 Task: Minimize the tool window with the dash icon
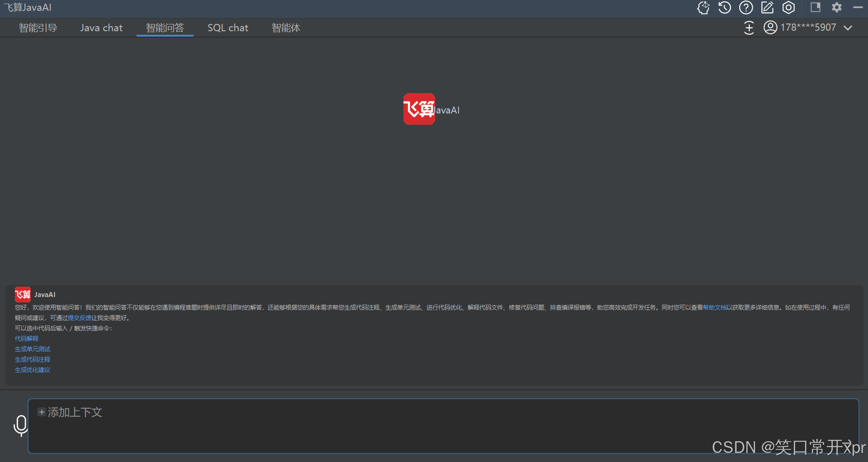click(x=858, y=7)
